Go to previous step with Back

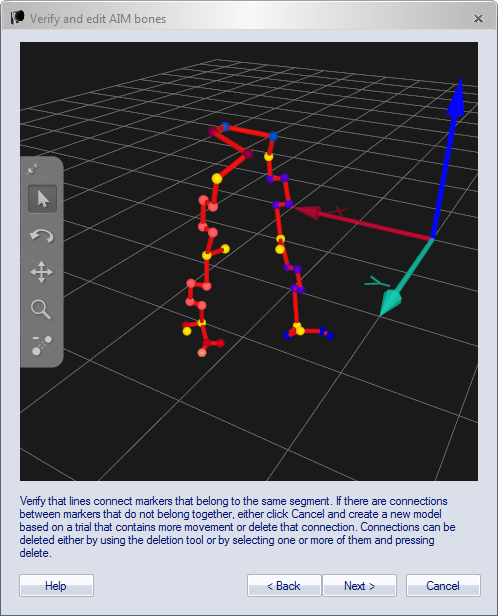(284, 586)
